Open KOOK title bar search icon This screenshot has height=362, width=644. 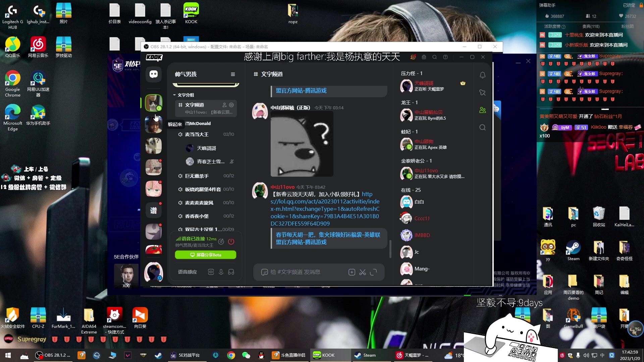(x=435, y=57)
